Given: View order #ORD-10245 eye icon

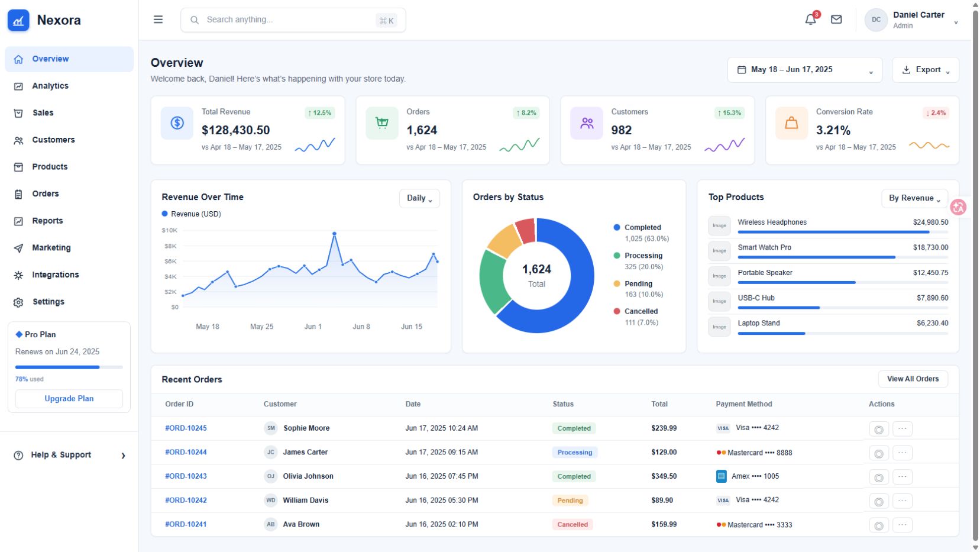Looking at the screenshot, I should tap(879, 429).
